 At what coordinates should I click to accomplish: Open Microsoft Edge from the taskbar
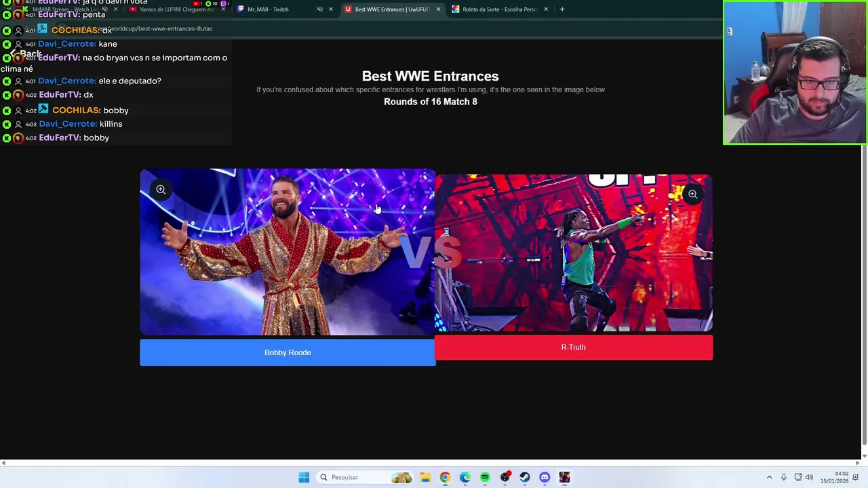465,477
